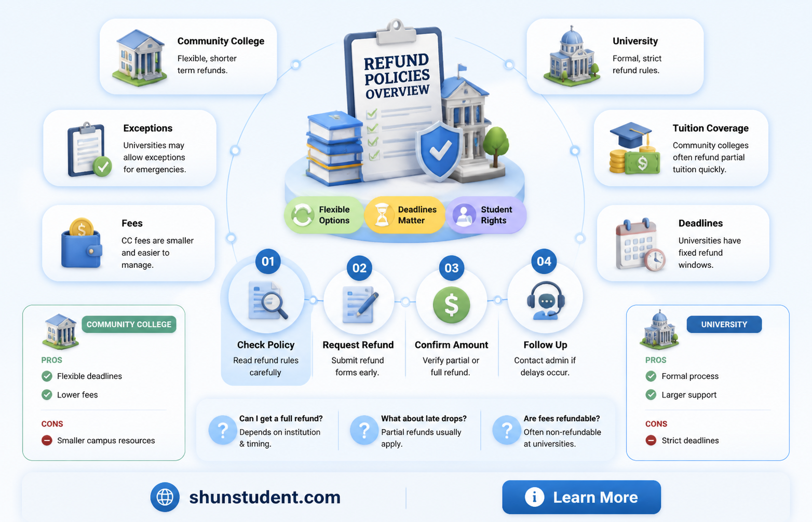Viewport: 812px width, 522px height.
Task: Click the Fees wallet with coin icon
Action: coord(82,243)
